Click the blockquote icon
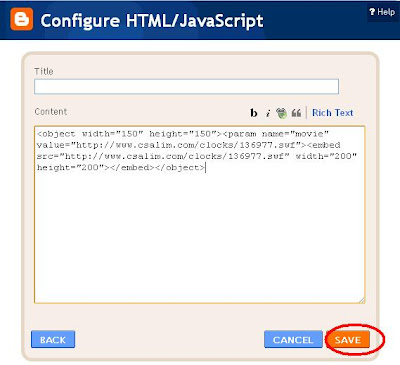Viewport: 400px width, 365px height. click(296, 113)
